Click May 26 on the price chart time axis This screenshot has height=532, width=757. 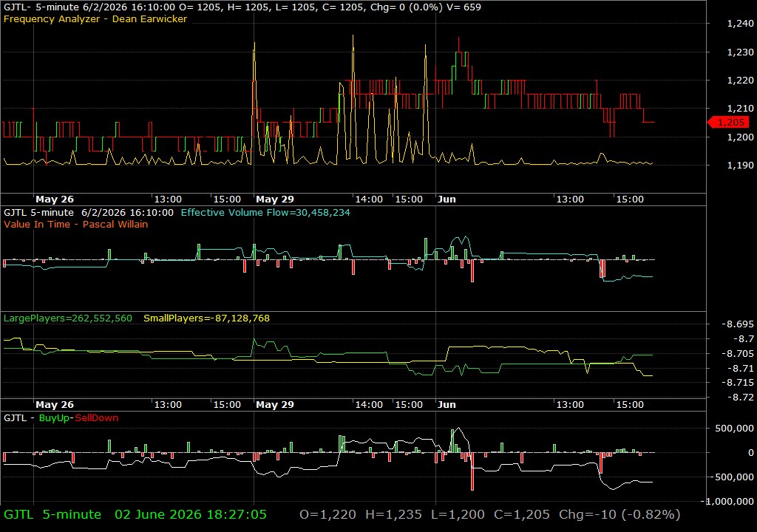(x=55, y=199)
